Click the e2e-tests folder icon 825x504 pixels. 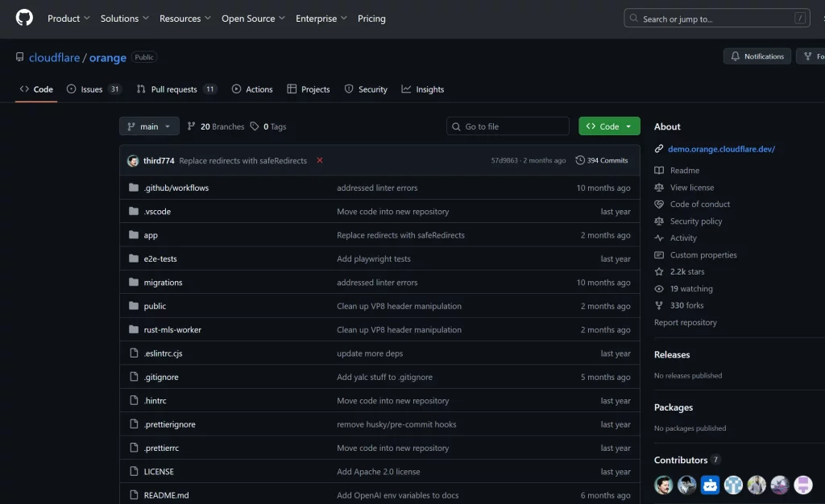(134, 258)
